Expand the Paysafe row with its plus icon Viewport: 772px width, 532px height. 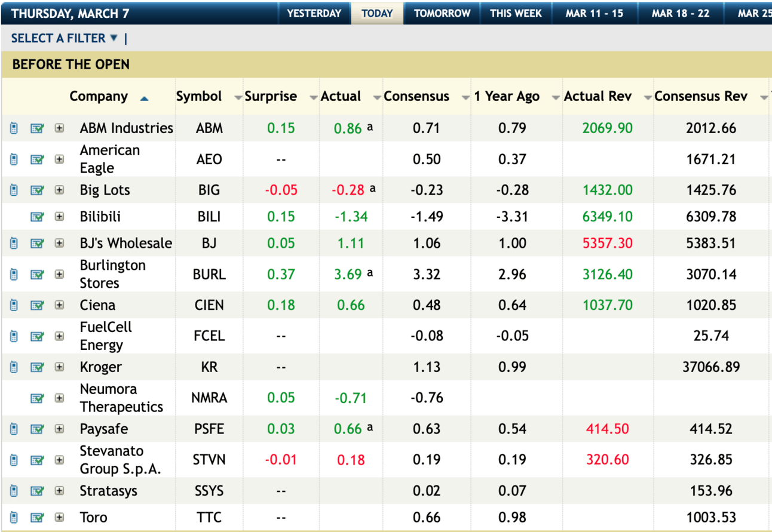click(59, 429)
